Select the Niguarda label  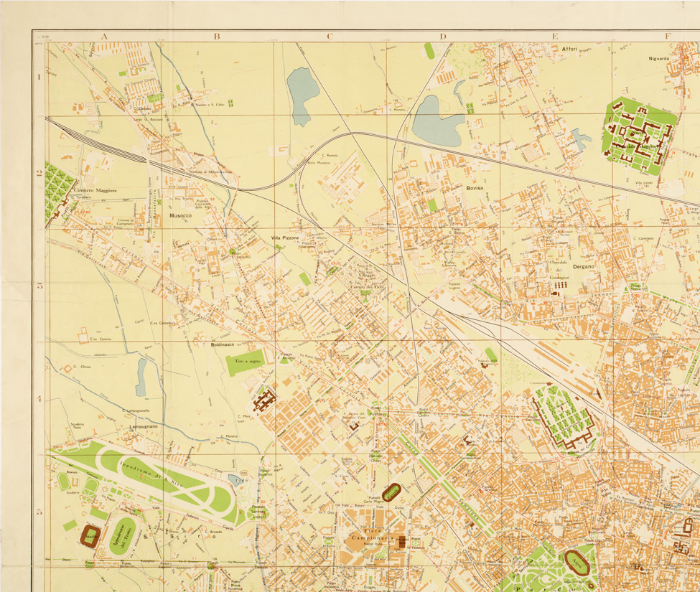click(x=658, y=58)
